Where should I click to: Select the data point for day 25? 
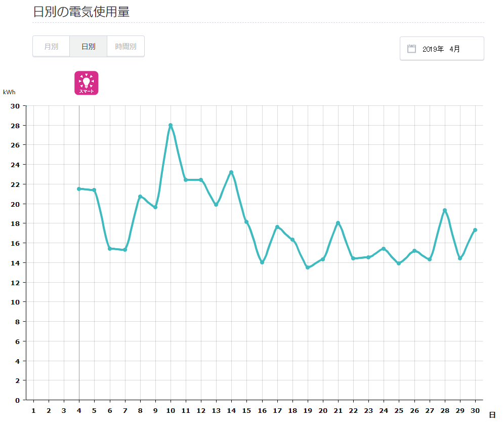(399, 263)
